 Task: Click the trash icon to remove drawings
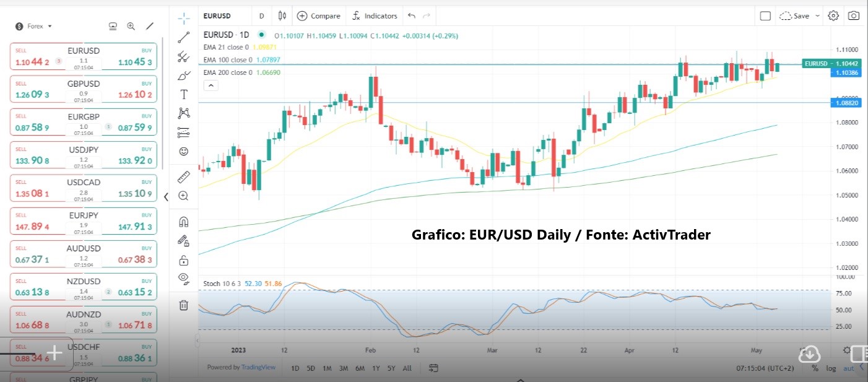pyautogui.click(x=183, y=305)
